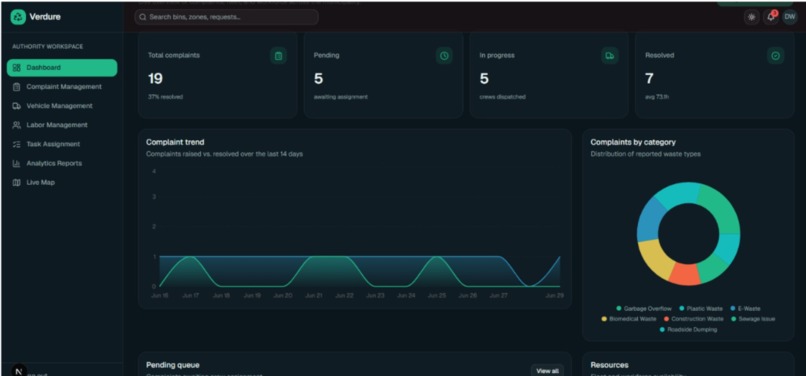
Task: Toggle the light/dark theme sun icon
Action: tap(752, 17)
